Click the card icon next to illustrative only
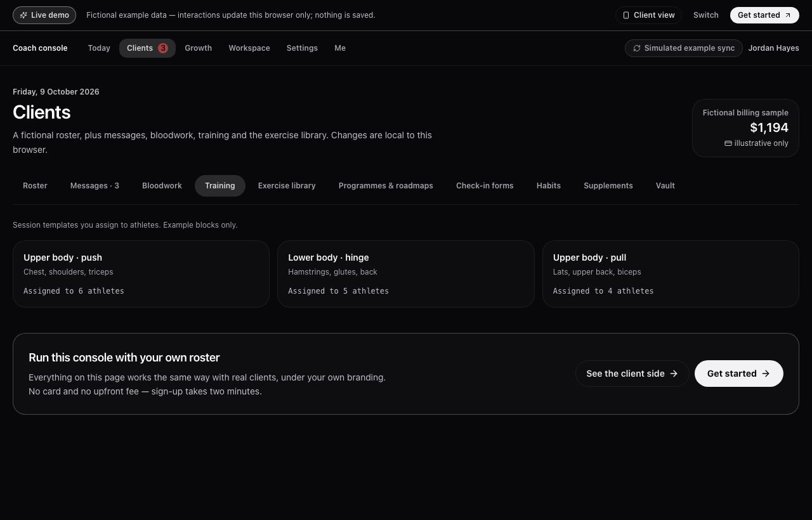Screen dimensions: 812x520 click(728, 143)
